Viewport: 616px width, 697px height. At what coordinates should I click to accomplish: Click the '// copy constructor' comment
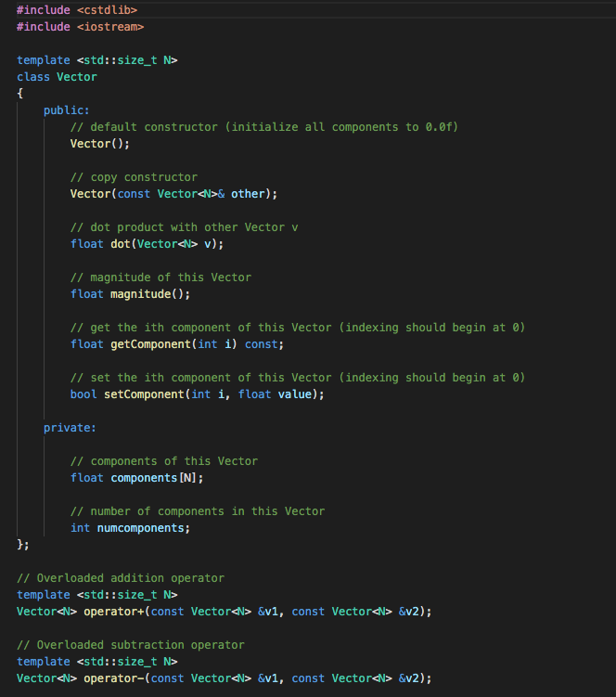click(x=134, y=177)
